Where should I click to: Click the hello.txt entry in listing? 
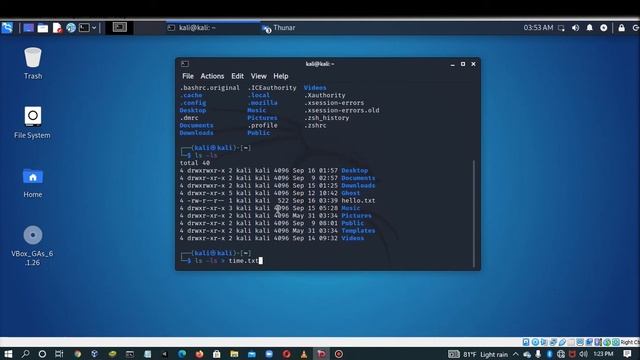click(358, 200)
